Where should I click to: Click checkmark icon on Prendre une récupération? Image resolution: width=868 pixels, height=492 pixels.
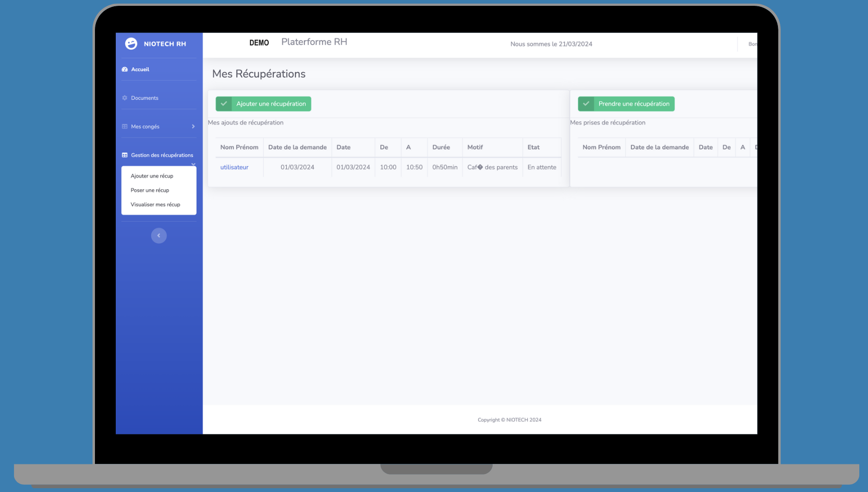(586, 104)
